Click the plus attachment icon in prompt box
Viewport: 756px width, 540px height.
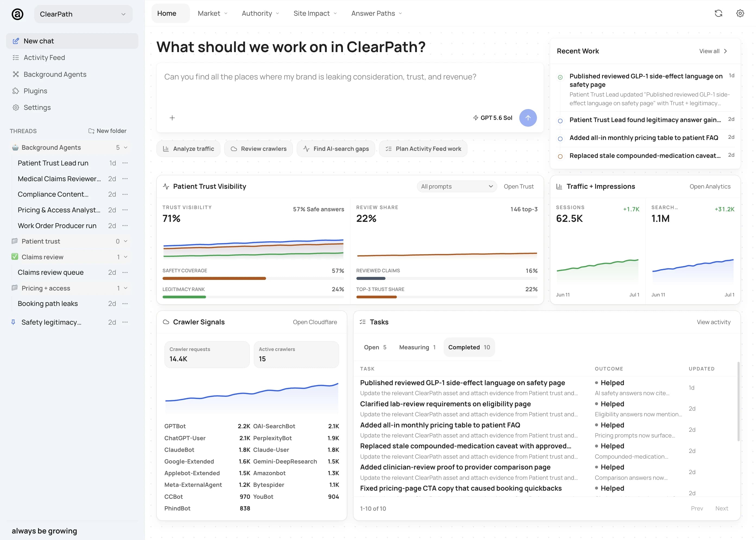coord(172,118)
